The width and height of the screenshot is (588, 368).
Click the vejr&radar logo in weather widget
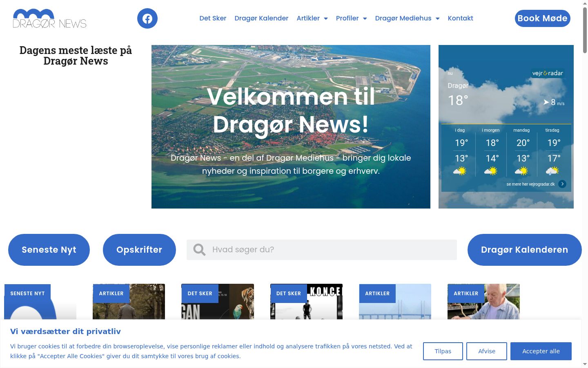[x=547, y=73]
